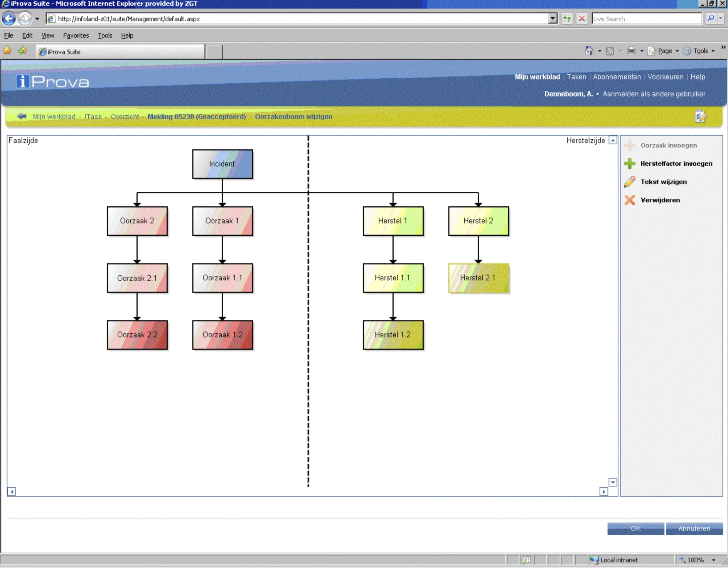Open the View menu
The height and width of the screenshot is (569, 728).
pyautogui.click(x=47, y=35)
